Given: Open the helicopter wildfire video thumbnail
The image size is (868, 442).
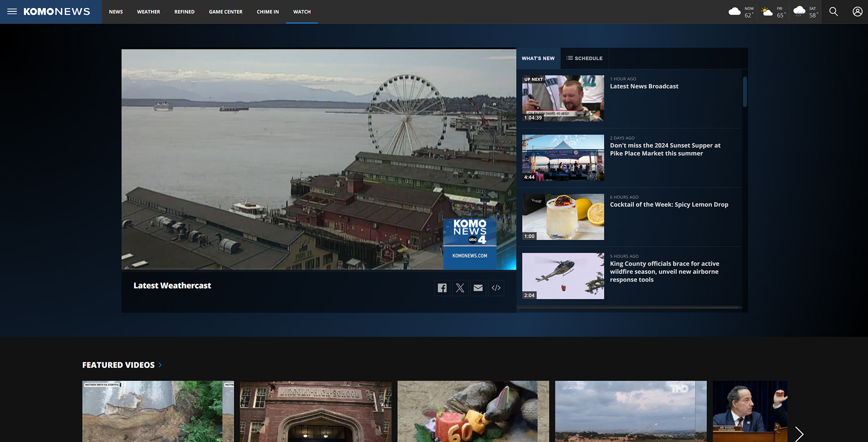Looking at the screenshot, I should click(x=563, y=276).
